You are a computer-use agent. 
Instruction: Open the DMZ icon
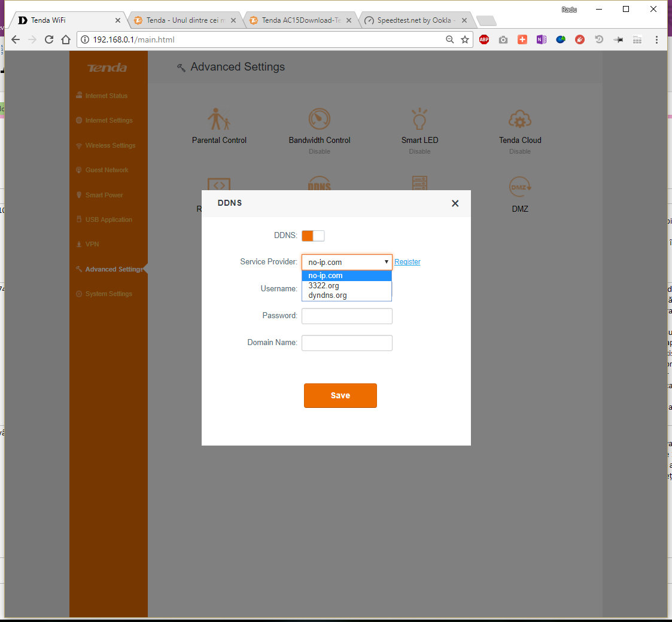[520, 187]
